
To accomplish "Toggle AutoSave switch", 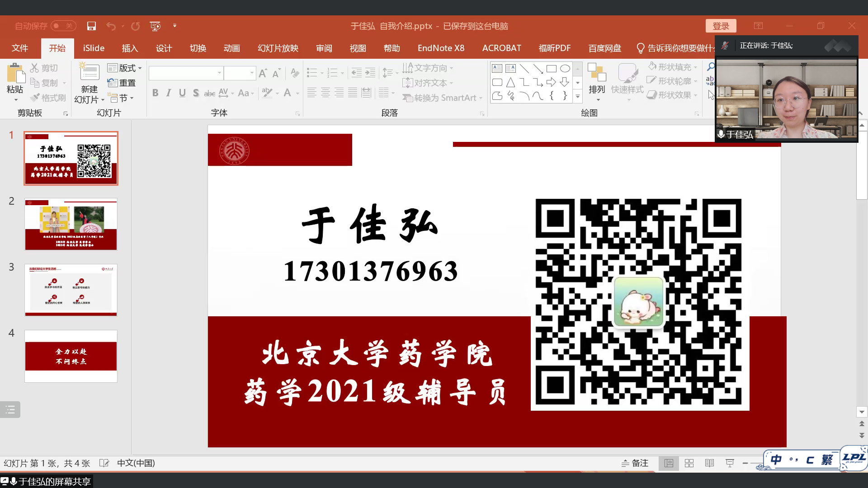I will (x=63, y=26).
